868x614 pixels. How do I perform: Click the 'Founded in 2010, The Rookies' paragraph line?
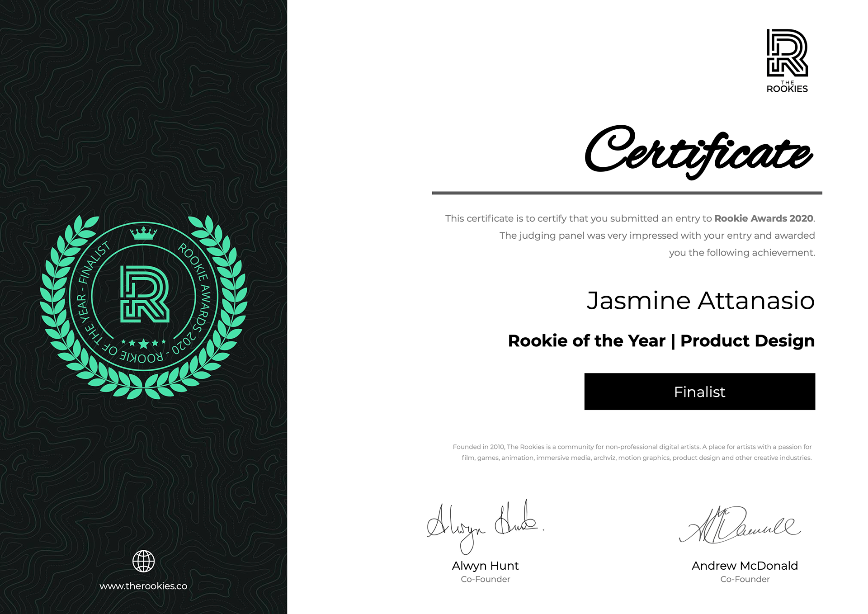pyautogui.click(x=632, y=447)
